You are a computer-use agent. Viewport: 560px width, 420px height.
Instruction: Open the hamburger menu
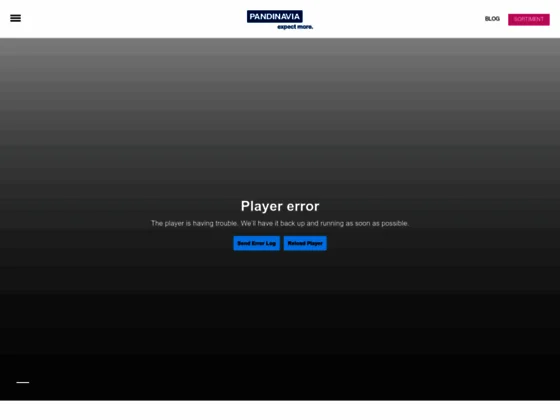click(x=15, y=18)
